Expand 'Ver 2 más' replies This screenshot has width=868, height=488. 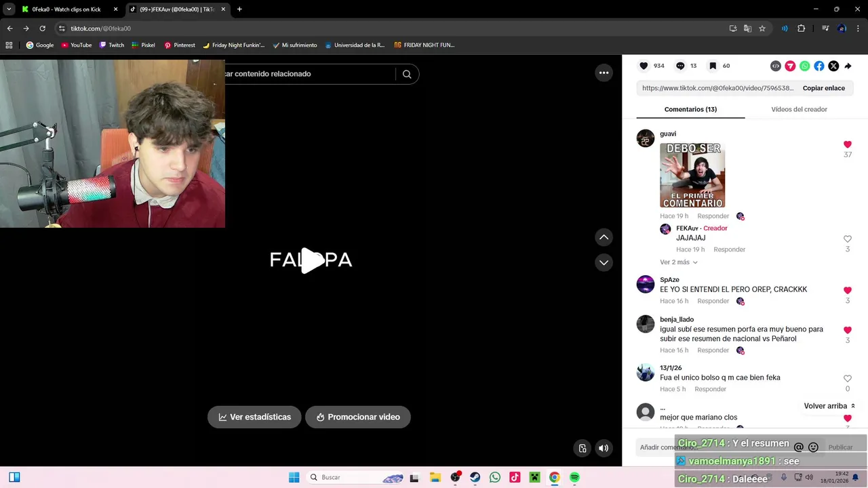tap(679, 262)
